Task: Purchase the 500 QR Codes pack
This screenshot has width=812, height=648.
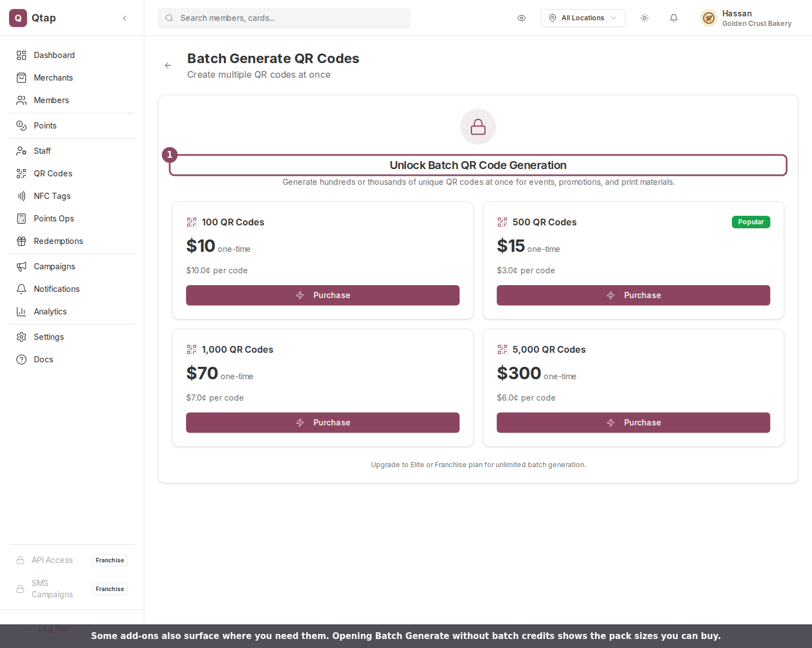Action: pyautogui.click(x=633, y=295)
